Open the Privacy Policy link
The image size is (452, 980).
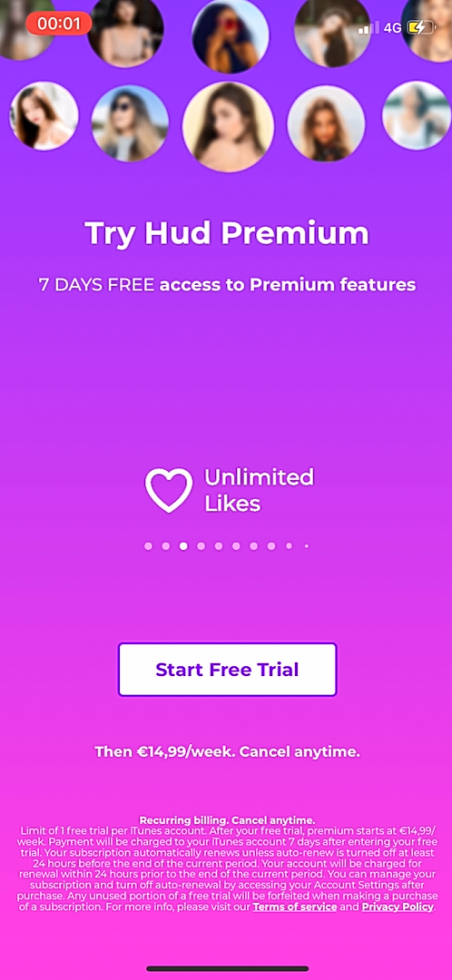(398, 906)
